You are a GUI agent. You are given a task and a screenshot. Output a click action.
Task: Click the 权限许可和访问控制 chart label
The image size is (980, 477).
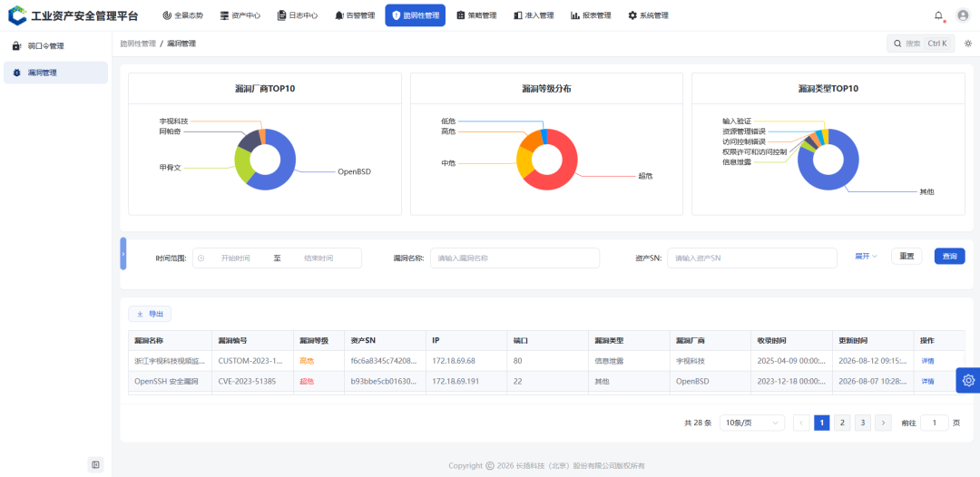tap(754, 151)
